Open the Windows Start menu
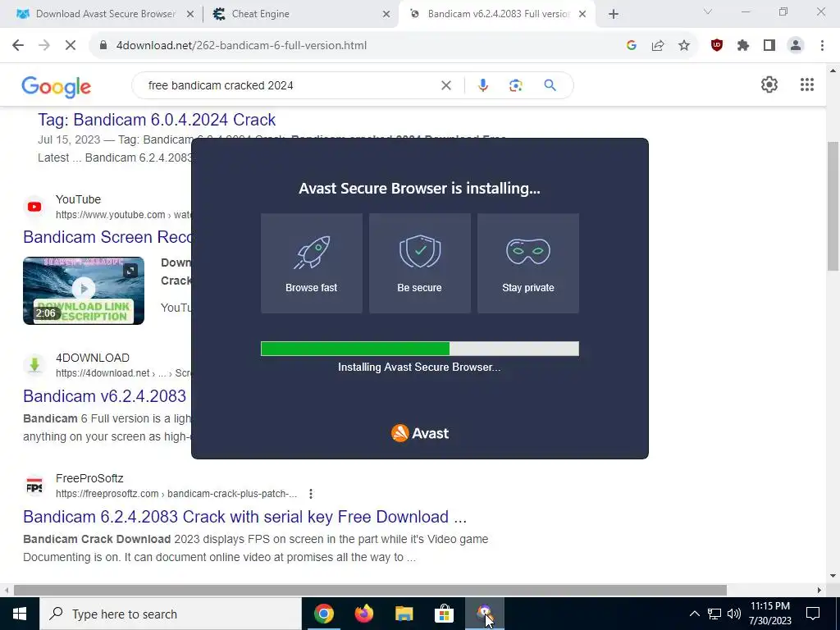 pos(20,614)
